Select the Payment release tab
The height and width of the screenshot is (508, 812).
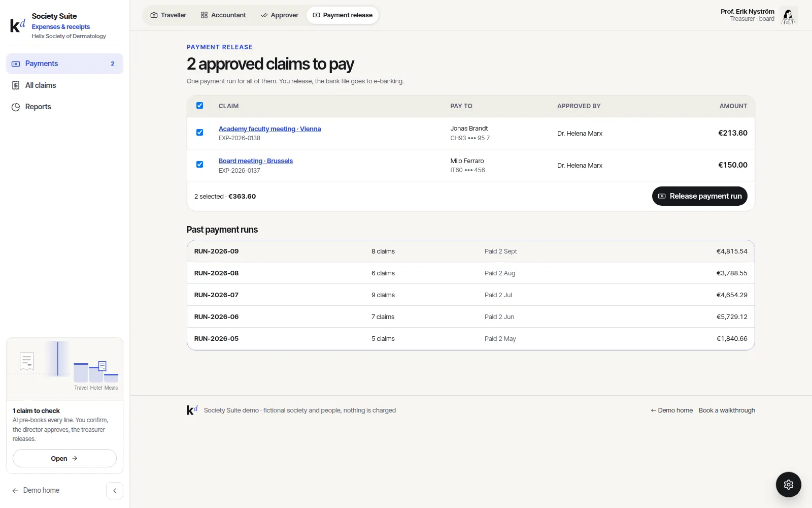pyautogui.click(x=343, y=15)
